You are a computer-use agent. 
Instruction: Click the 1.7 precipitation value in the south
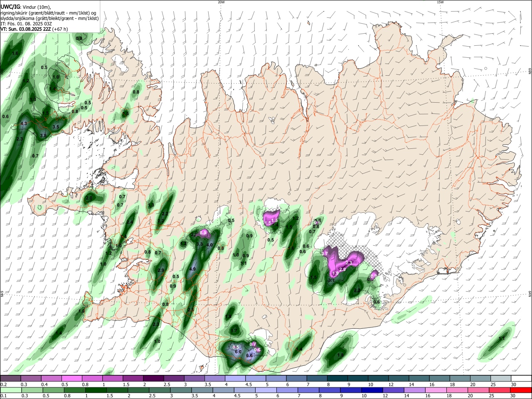click(x=234, y=331)
